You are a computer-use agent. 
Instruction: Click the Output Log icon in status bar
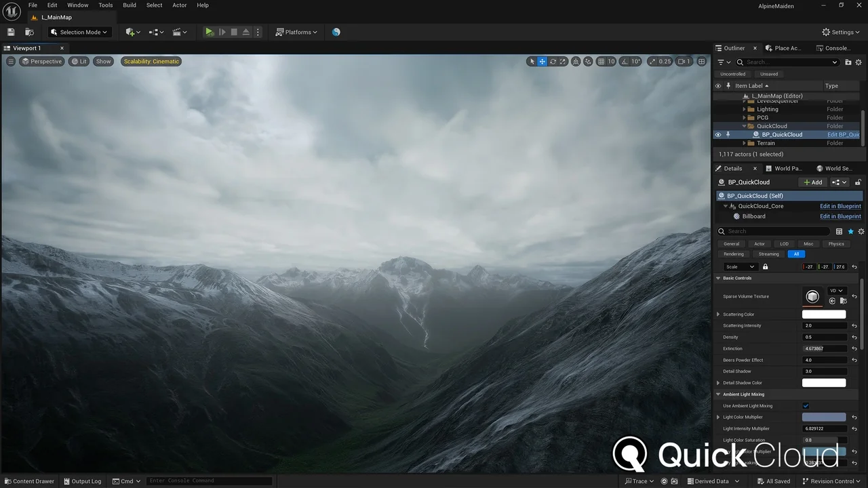pyautogui.click(x=68, y=481)
